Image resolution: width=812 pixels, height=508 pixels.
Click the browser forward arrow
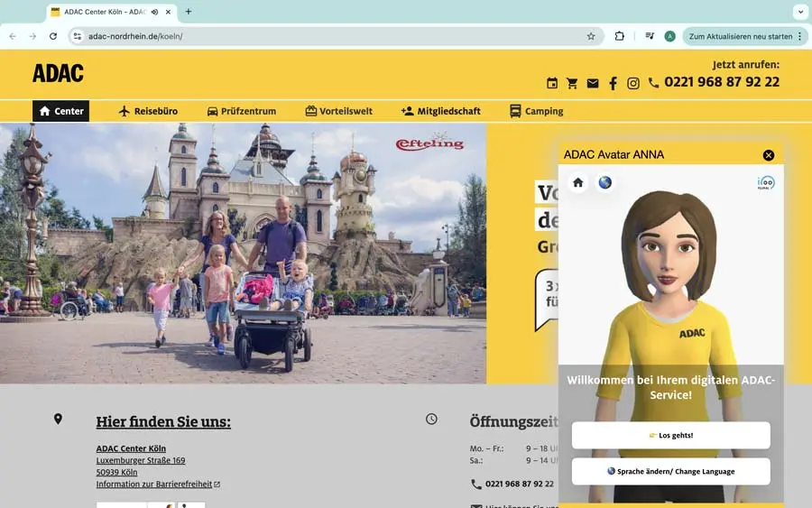point(32,36)
